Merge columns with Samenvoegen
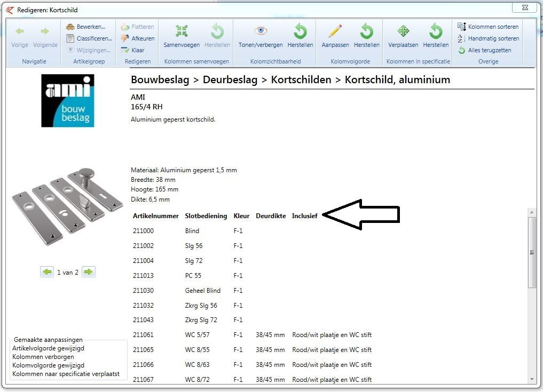Image resolution: width=543 pixels, height=392 pixels. [x=182, y=36]
